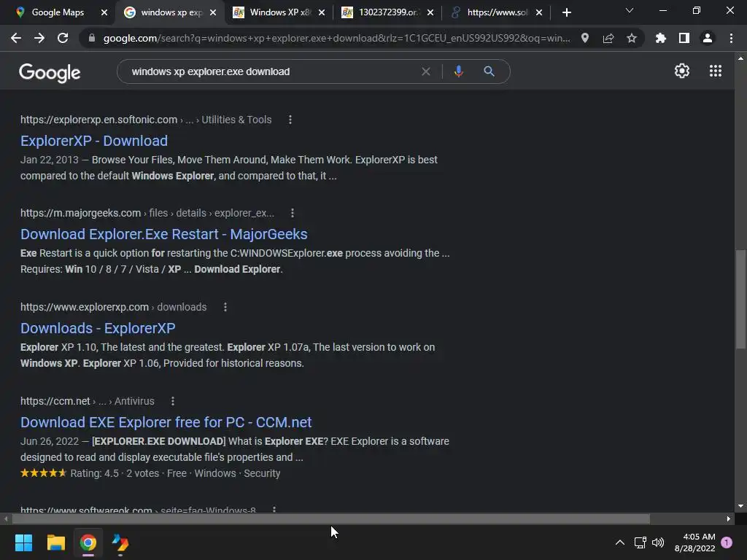
Task: Focus the Google search input field
Action: click(271, 71)
